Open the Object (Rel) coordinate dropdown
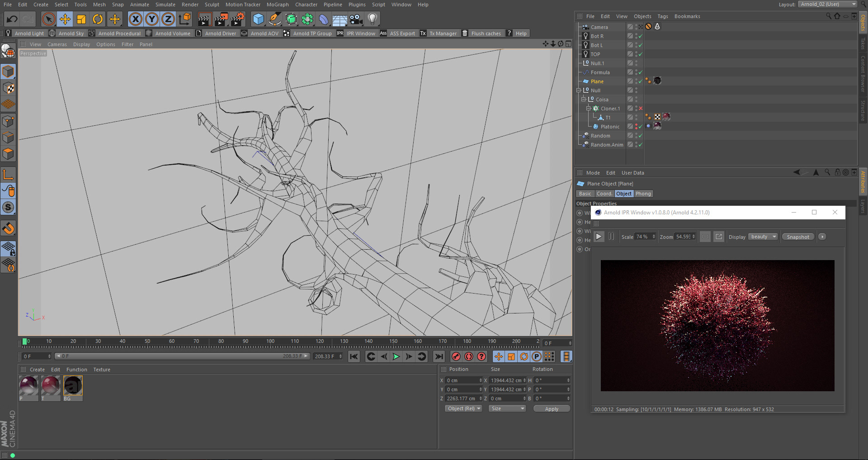Image resolution: width=868 pixels, height=460 pixels. tap(463, 408)
